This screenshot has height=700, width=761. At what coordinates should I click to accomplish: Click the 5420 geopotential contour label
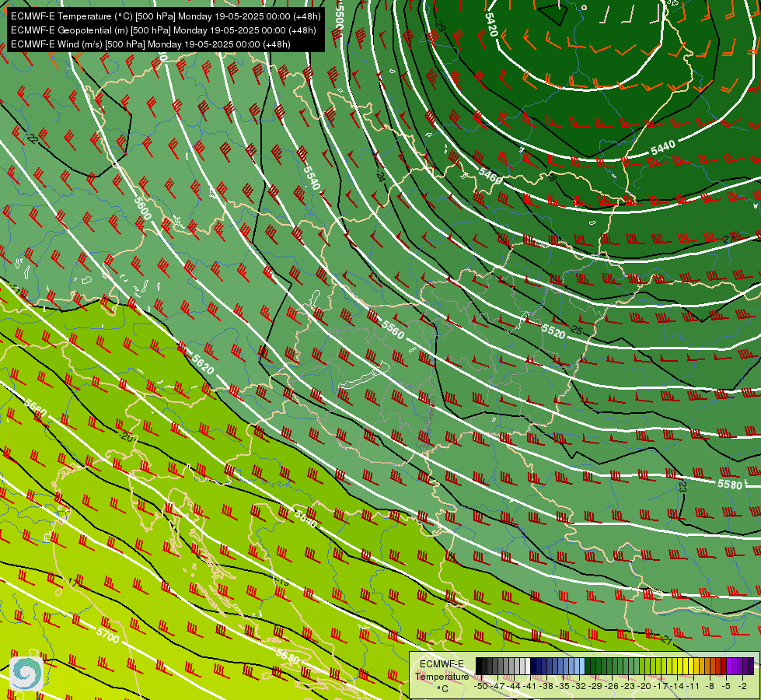point(491,24)
